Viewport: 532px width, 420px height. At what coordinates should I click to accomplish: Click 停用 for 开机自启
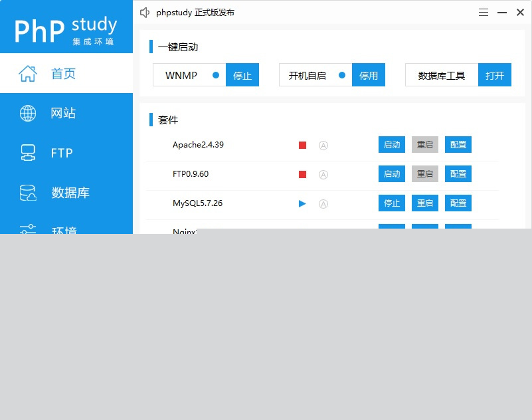369,74
